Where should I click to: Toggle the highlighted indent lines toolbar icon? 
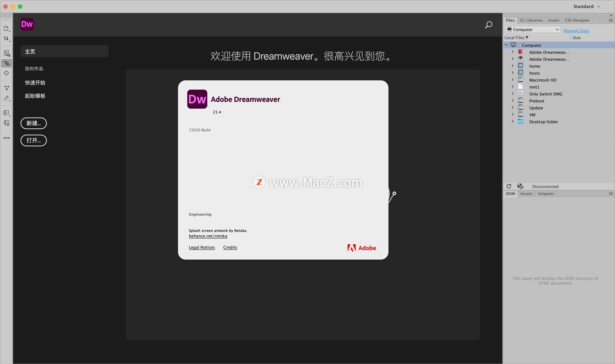click(6, 63)
